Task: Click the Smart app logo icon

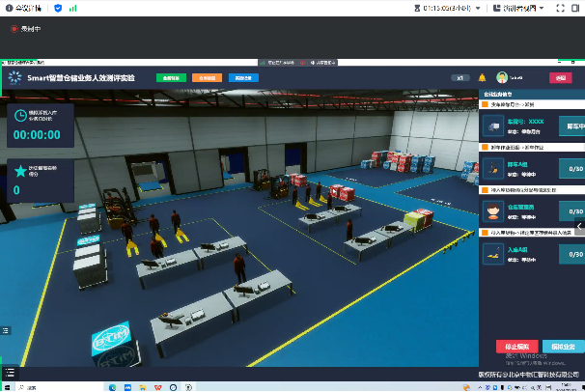Action: pyautogui.click(x=15, y=77)
